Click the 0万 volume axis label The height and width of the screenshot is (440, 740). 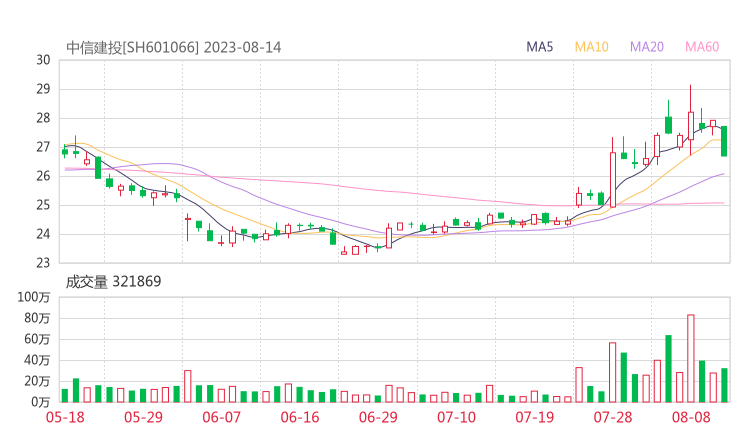40,402
